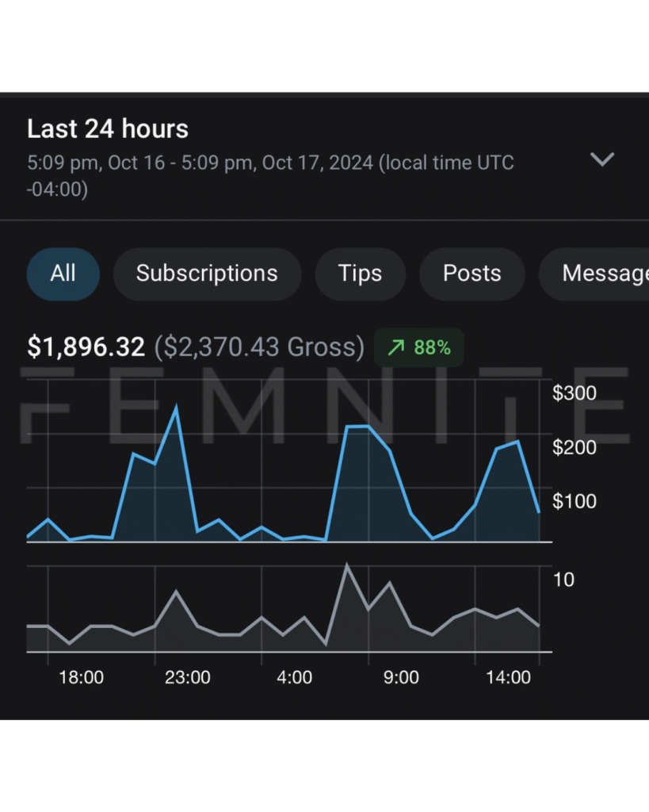Select the earnings peak near 14:00

pos(517,441)
